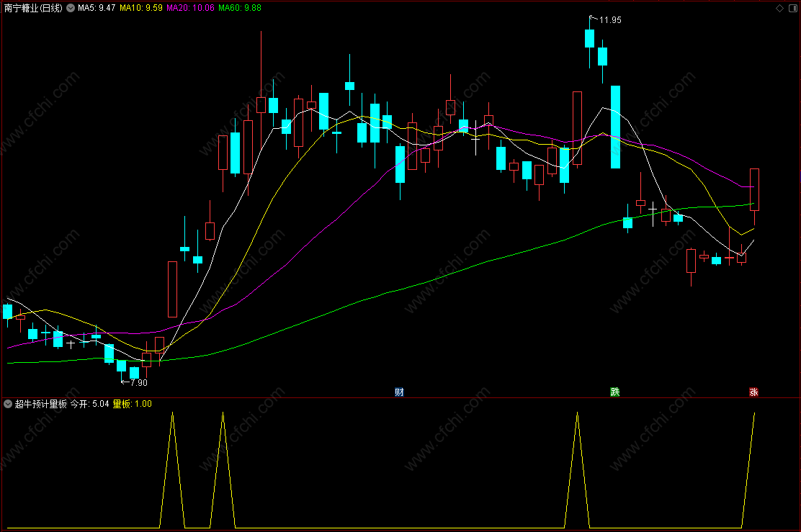The image size is (801, 532).
Task: Click the 南宁糖业(日线) chart title
Action: pos(33,8)
